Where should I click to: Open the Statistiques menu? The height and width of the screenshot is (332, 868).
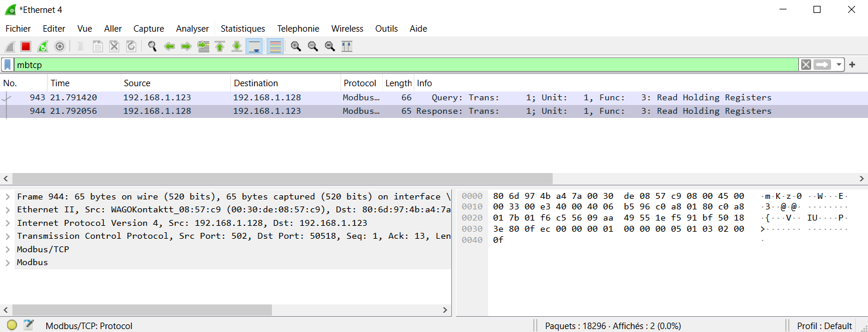243,28
